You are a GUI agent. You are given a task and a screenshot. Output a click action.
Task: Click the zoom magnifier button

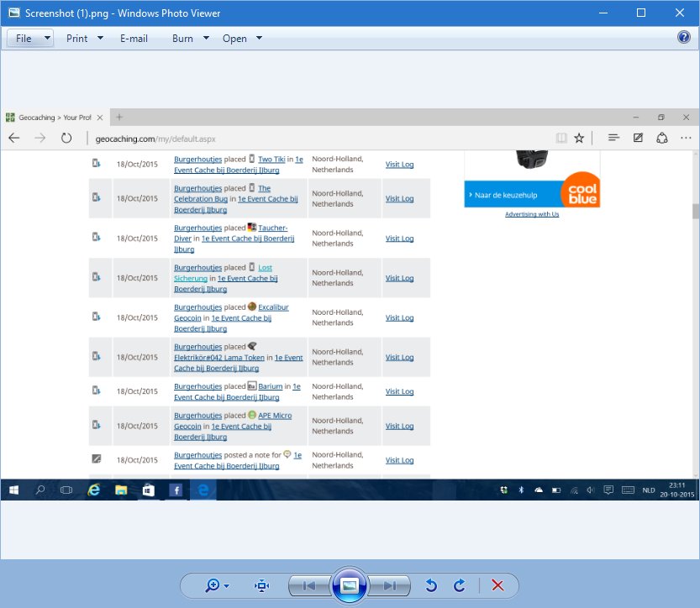213,585
